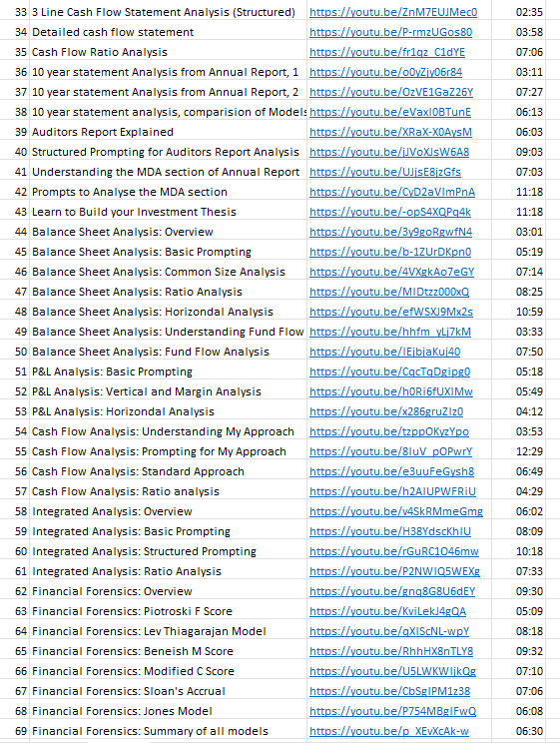Open the link https://youtu.be/IEjbjaKuj40
The width and height of the screenshot is (560, 743).
[384, 352]
